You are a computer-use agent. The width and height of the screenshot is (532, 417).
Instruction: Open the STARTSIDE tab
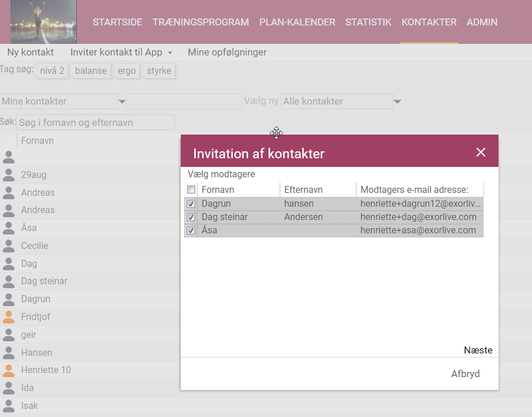coord(117,22)
